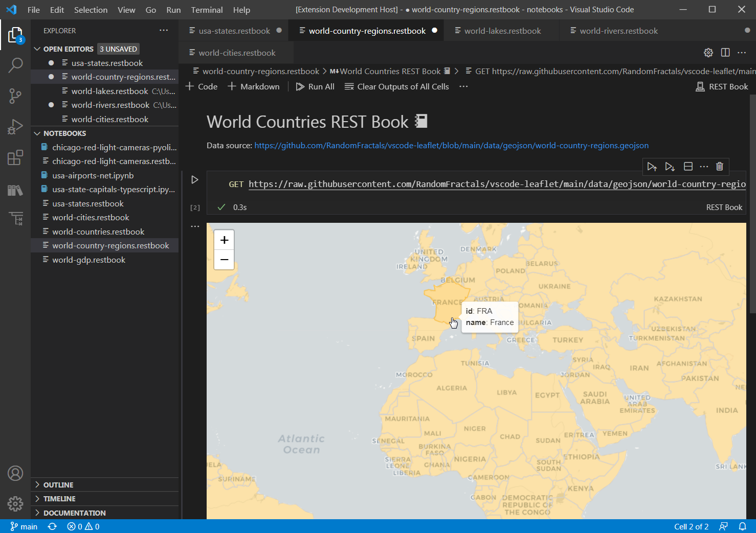Open the Search view in activity bar
The image size is (756, 533).
15,65
